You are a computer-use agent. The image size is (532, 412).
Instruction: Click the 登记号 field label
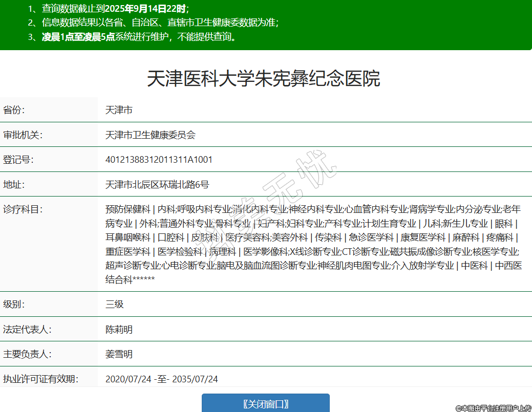point(18,160)
